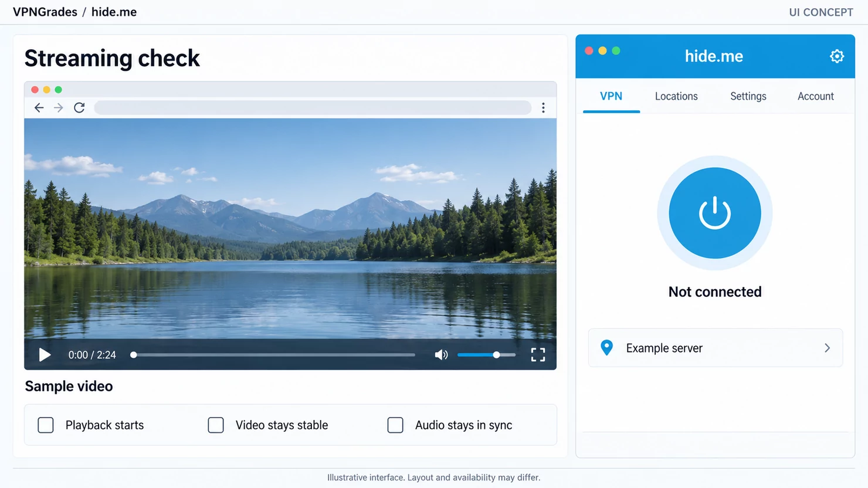
Task: Switch to the VPN tab
Action: (x=611, y=96)
